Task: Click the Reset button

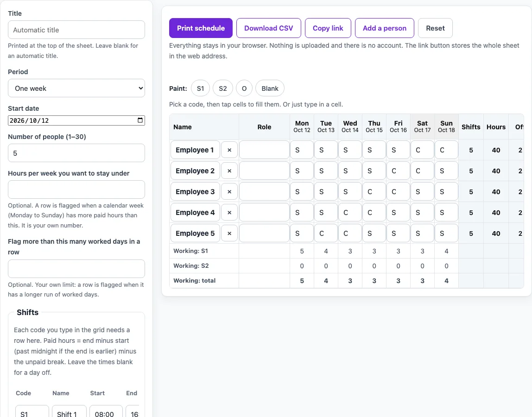Action: click(x=435, y=28)
